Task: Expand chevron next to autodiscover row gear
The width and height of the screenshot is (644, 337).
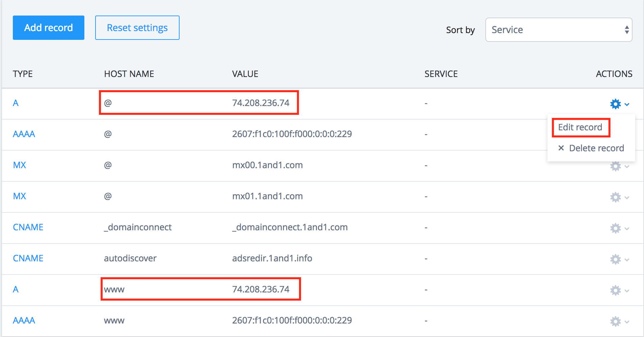Action: [x=627, y=260]
